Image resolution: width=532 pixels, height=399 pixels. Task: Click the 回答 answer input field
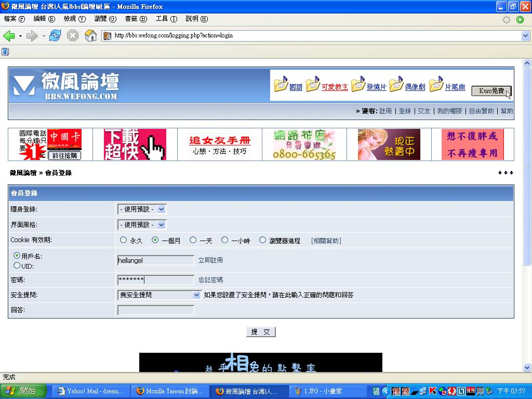(x=156, y=310)
